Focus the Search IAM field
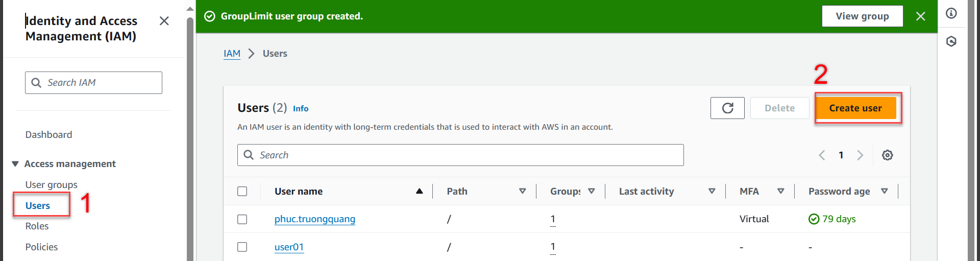This screenshot has width=980, height=261. point(93,83)
